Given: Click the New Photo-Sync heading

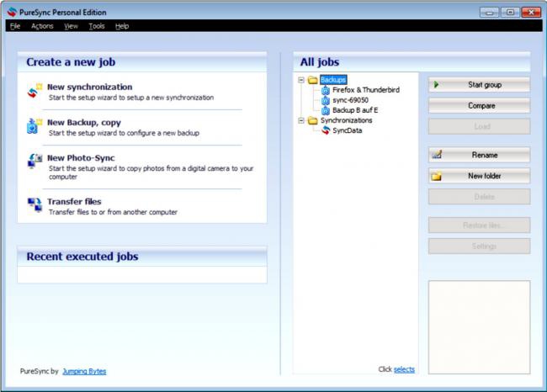Looking at the screenshot, I should [81, 158].
